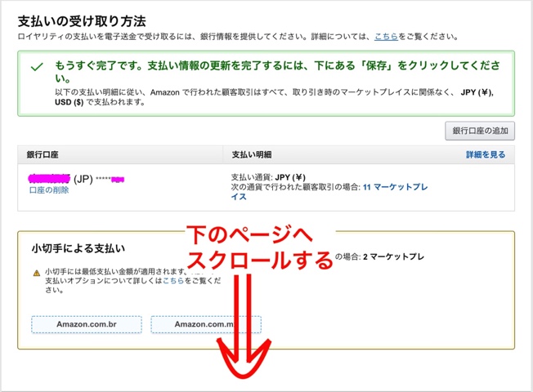Click the green checkmark success icon
The width and height of the screenshot is (533, 392).
pyautogui.click(x=36, y=69)
